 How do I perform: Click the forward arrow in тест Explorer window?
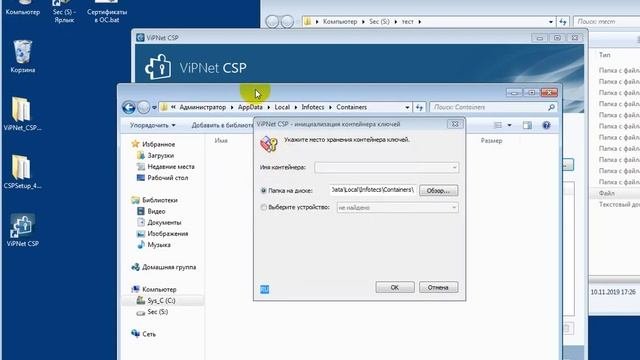(x=287, y=22)
